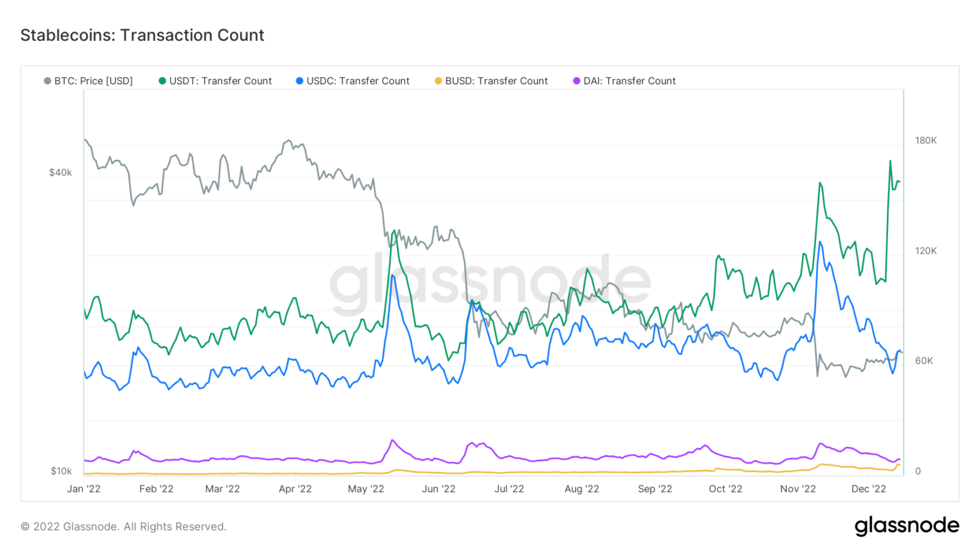The width and height of the screenshot is (980, 551).
Task: Select the Aug '22 x-axis label
Action: pos(582,489)
